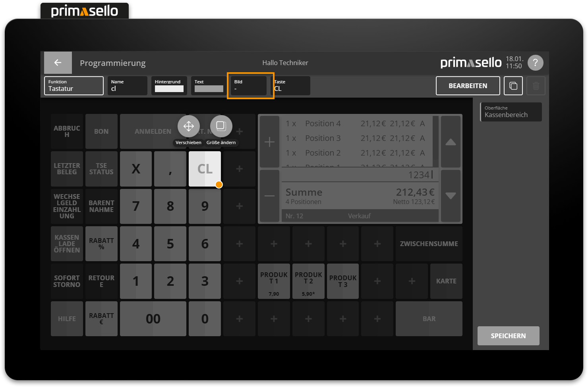Open the Funktion Tastatur dropdown
The height and width of the screenshot is (387, 588).
74,86
